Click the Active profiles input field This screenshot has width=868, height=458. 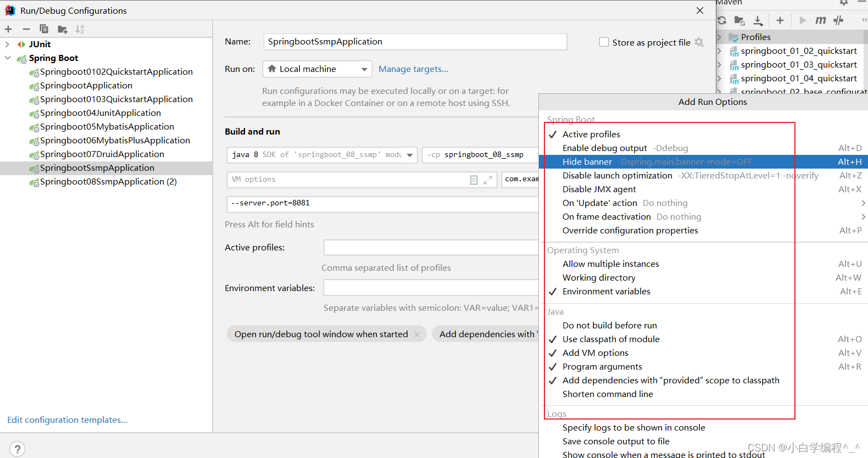point(431,248)
